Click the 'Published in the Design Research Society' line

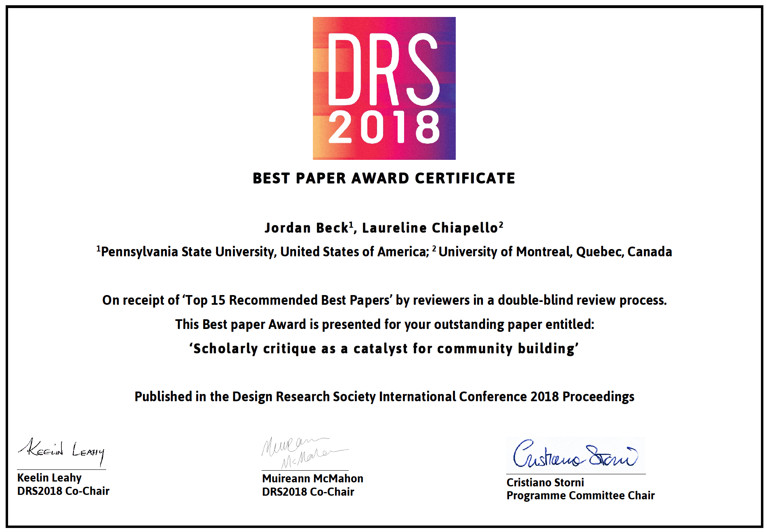383,397
